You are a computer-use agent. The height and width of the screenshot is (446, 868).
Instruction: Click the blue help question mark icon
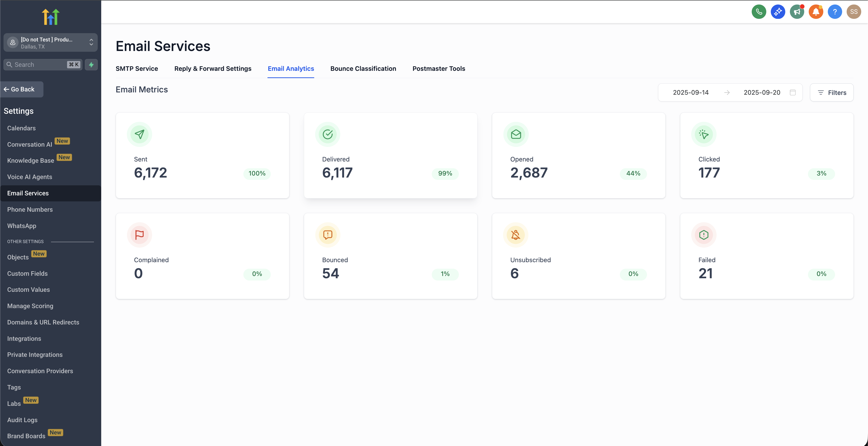click(835, 12)
